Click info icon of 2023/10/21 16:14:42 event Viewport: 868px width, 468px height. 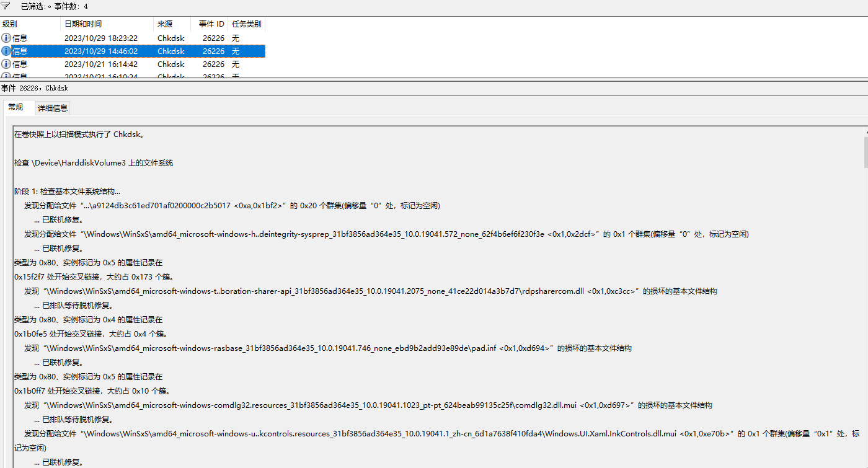click(6, 64)
